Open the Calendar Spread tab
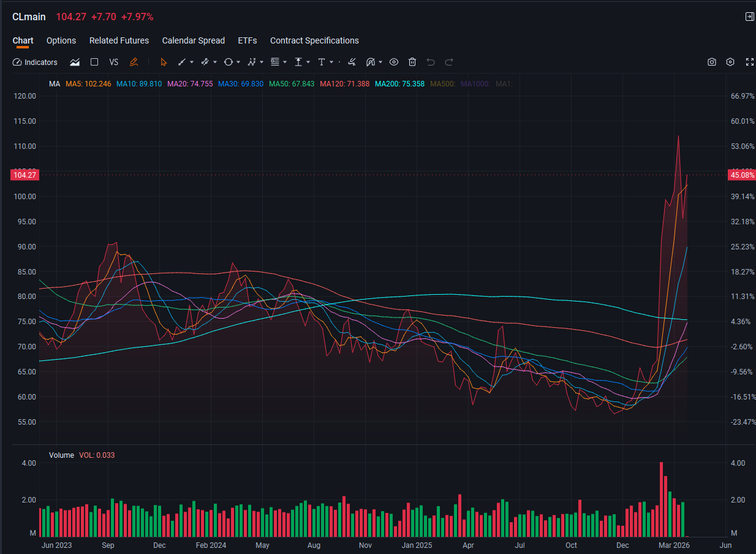756x554 pixels. click(x=194, y=40)
